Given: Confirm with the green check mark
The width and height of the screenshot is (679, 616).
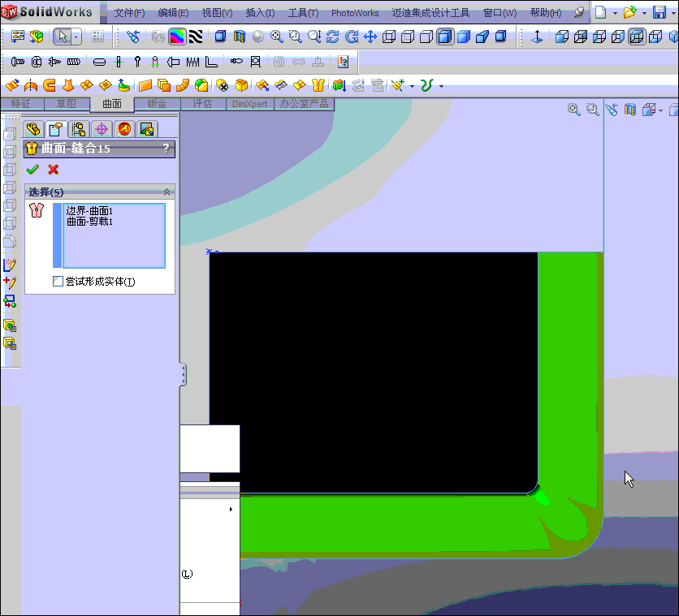Looking at the screenshot, I should [32, 169].
